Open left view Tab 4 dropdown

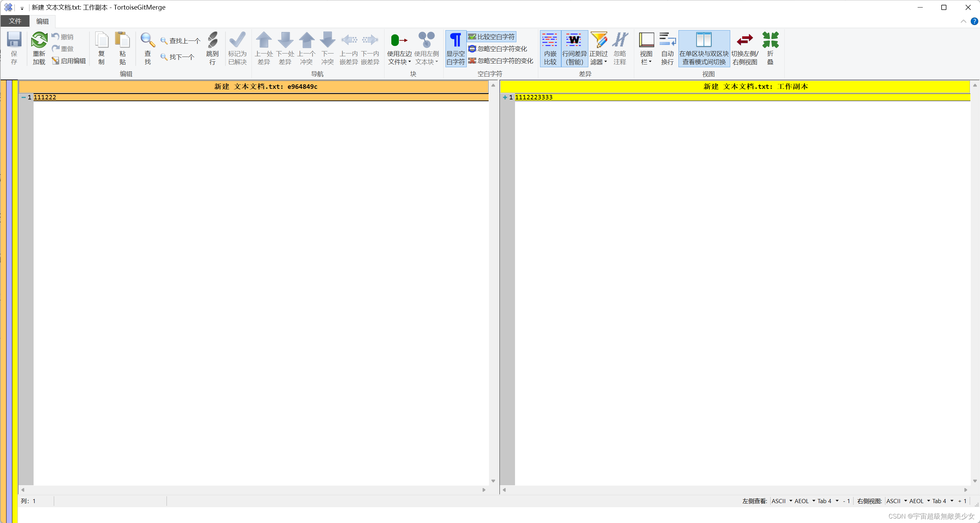point(828,501)
